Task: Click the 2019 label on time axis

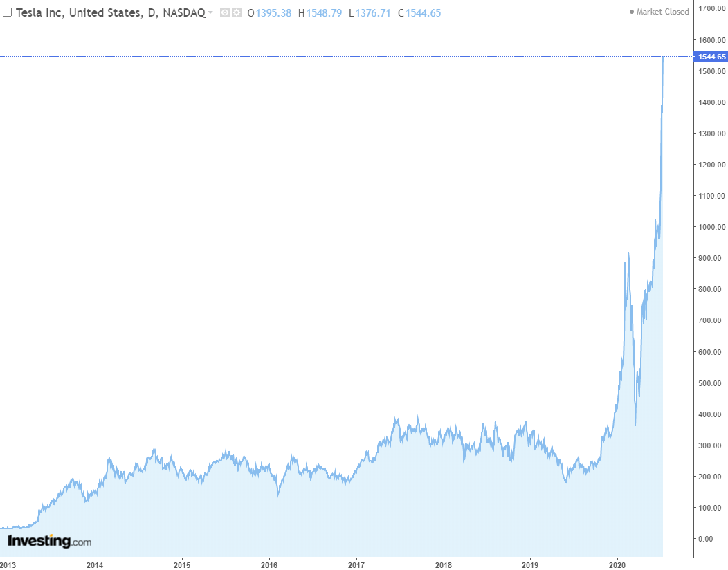Action: (530, 565)
